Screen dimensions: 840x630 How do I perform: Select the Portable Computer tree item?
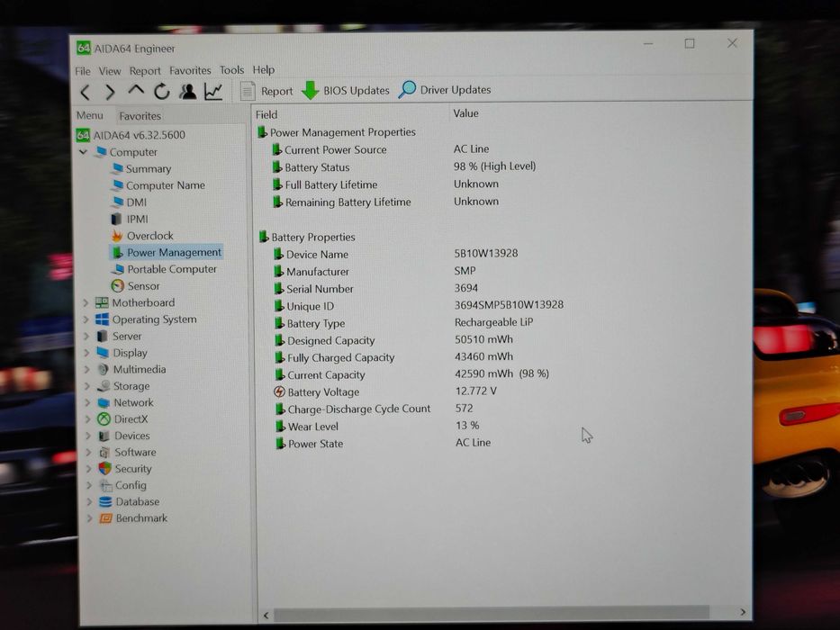pyautogui.click(x=172, y=269)
